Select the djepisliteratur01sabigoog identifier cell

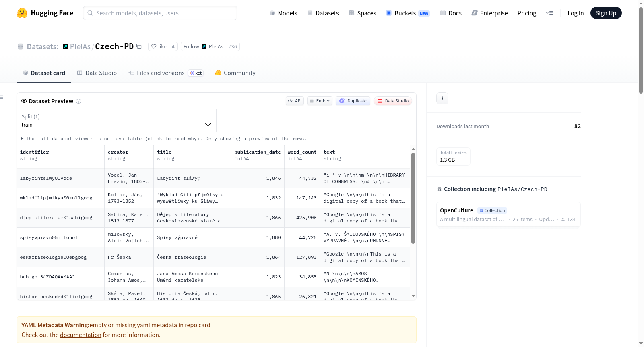[x=60, y=218]
